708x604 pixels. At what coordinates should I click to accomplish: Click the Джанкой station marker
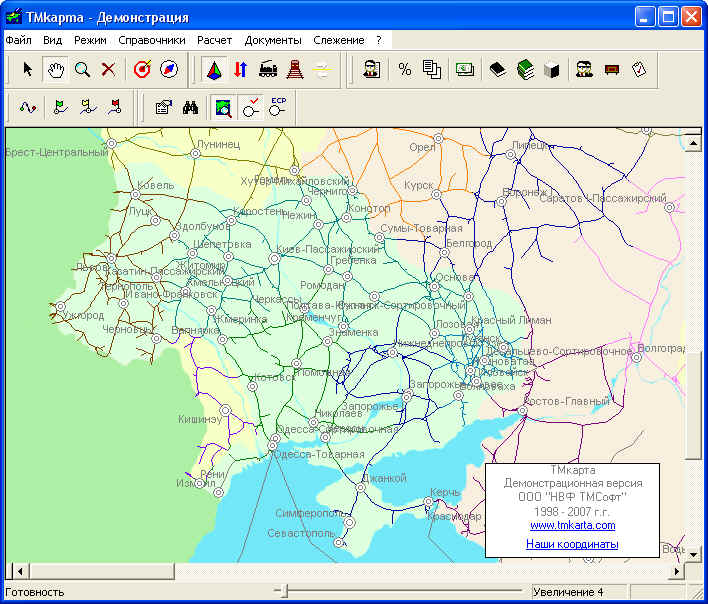click(x=360, y=488)
